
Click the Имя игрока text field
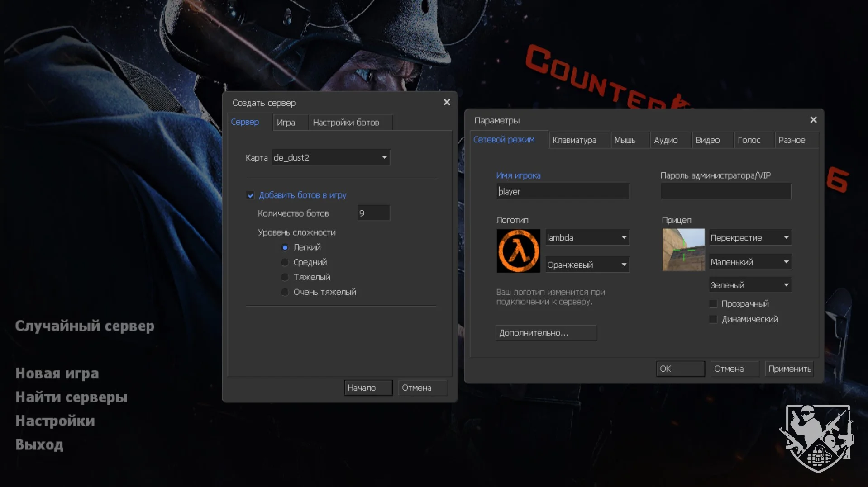pyautogui.click(x=563, y=191)
